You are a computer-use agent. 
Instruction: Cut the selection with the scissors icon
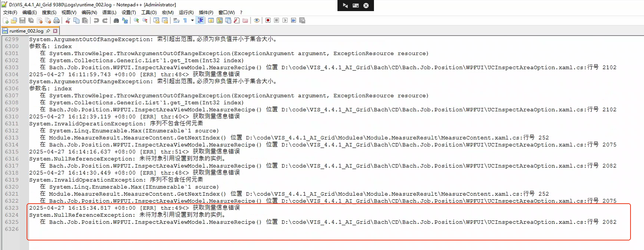68,20
